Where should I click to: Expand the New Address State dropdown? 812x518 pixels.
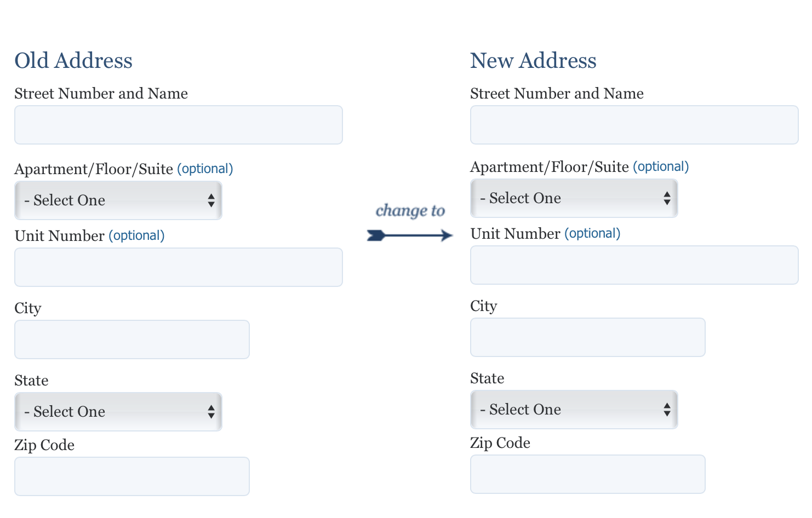coord(574,410)
